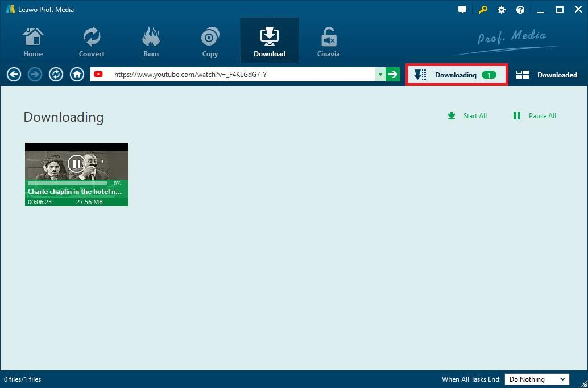Click the browser back arrow

tap(14, 75)
